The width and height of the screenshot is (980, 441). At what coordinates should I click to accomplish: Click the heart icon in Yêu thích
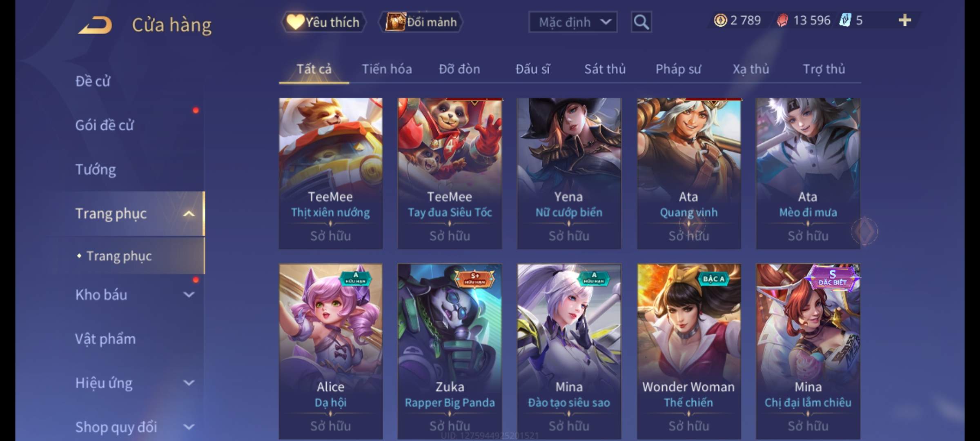pyautogui.click(x=295, y=22)
